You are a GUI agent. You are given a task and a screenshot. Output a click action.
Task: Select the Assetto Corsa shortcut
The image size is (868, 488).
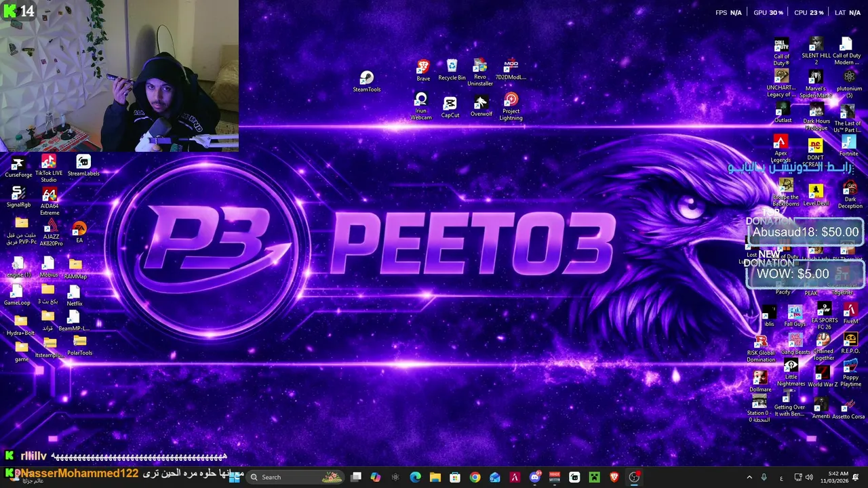(849, 409)
